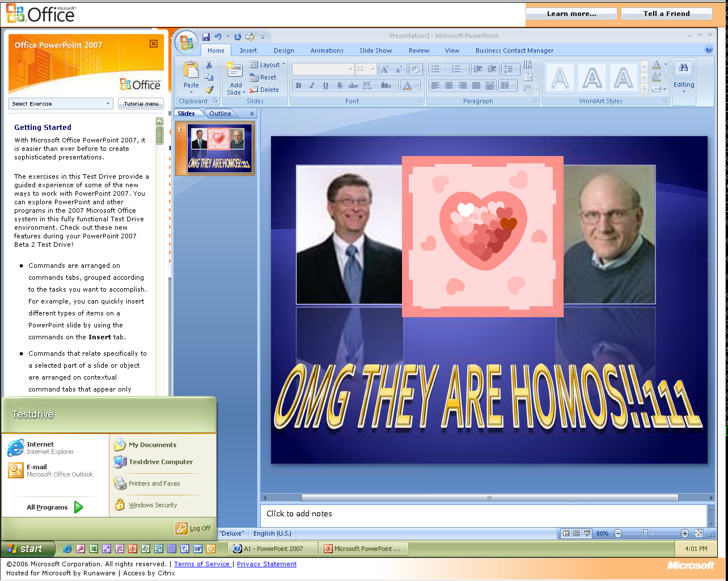This screenshot has height=581, width=728.
Task: Launch Word from taskbar quick launch
Action: pos(198,549)
